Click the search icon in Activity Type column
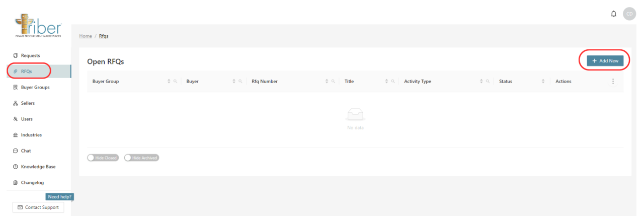Viewport: 644px width, 216px height. tap(488, 82)
